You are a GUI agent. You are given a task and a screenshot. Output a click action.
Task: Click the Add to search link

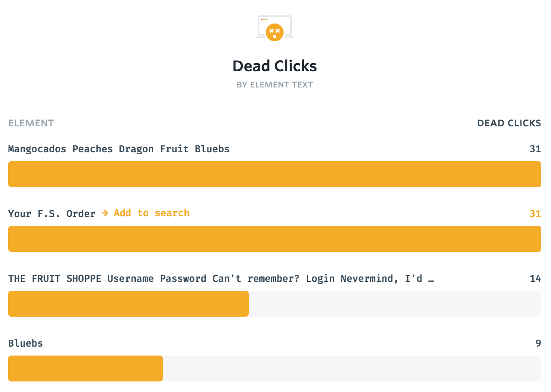pyautogui.click(x=152, y=213)
